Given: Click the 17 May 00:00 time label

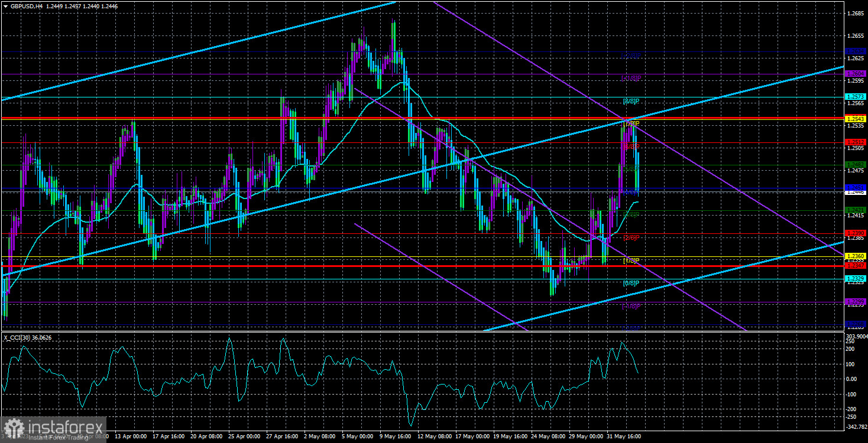Looking at the screenshot, I should [471, 437].
